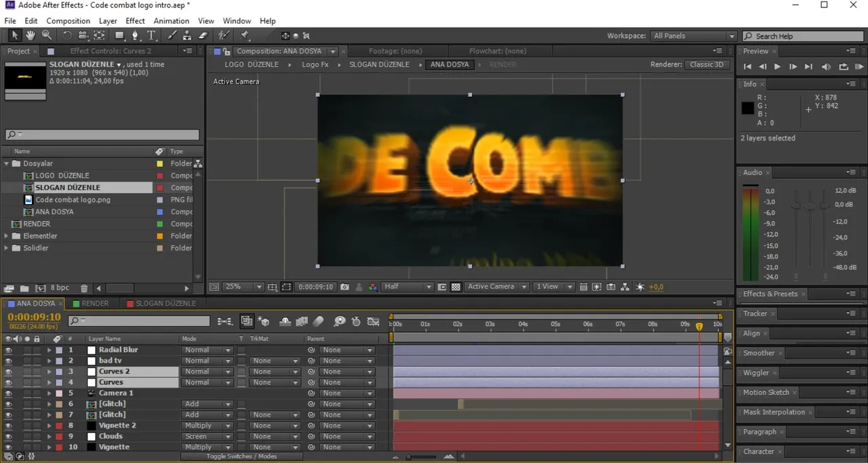
Task: Open the Layer menu
Action: coord(108,21)
